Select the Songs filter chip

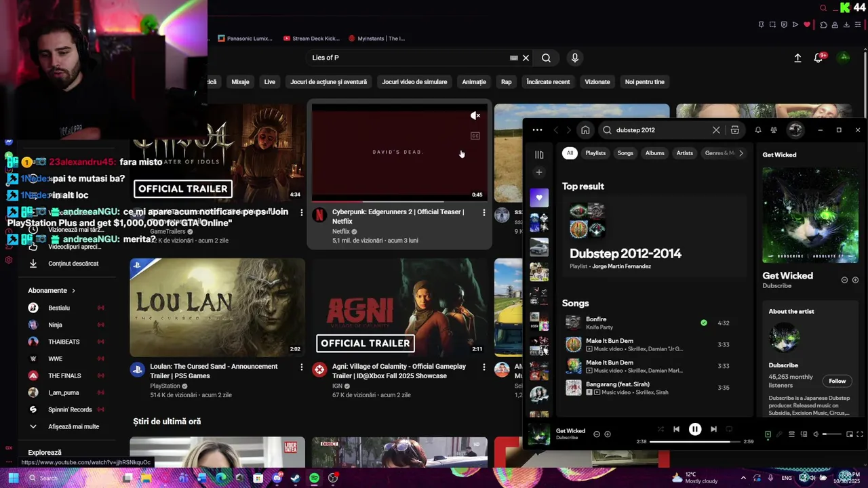pyautogui.click(x=625, y=153)
